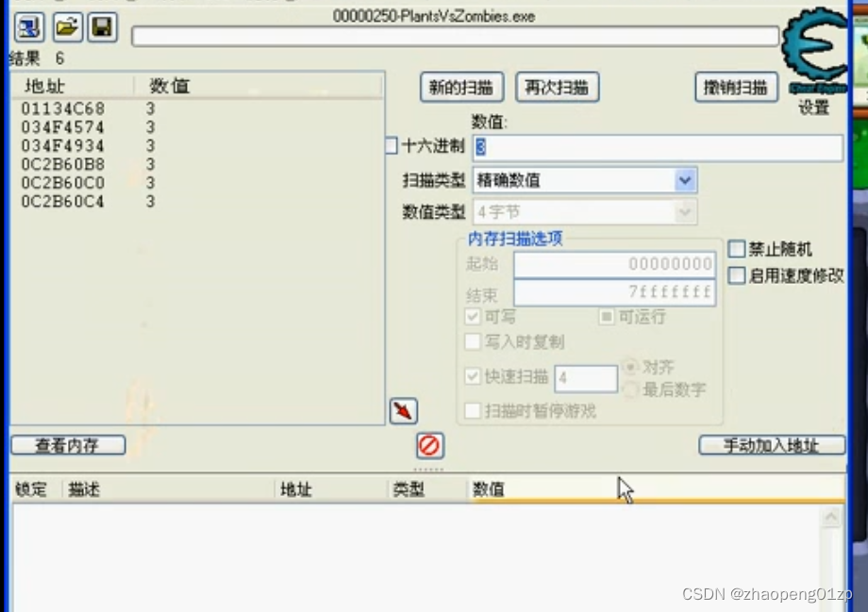Screen dimensions: 868x612
Task: Click the Cheat Engine gear logo
Action: point(813,49)
